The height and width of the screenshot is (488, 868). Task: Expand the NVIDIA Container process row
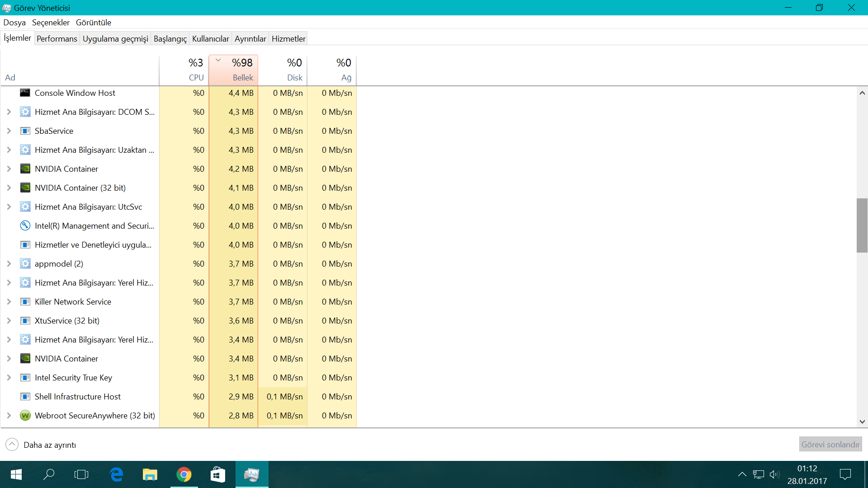pos(8,169)
